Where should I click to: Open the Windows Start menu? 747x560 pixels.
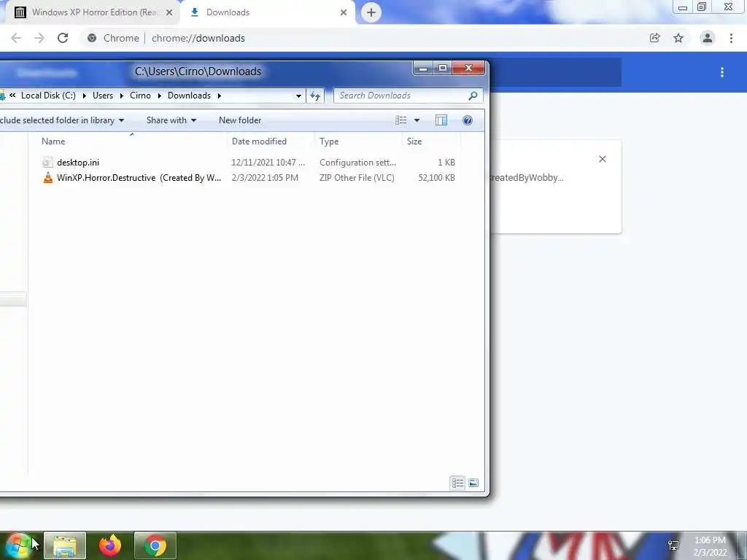point(18,545)
